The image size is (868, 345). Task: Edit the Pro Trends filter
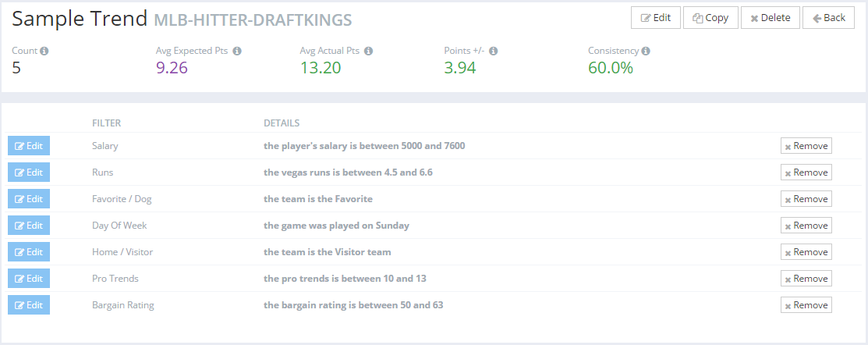click(x=29, y=279)
